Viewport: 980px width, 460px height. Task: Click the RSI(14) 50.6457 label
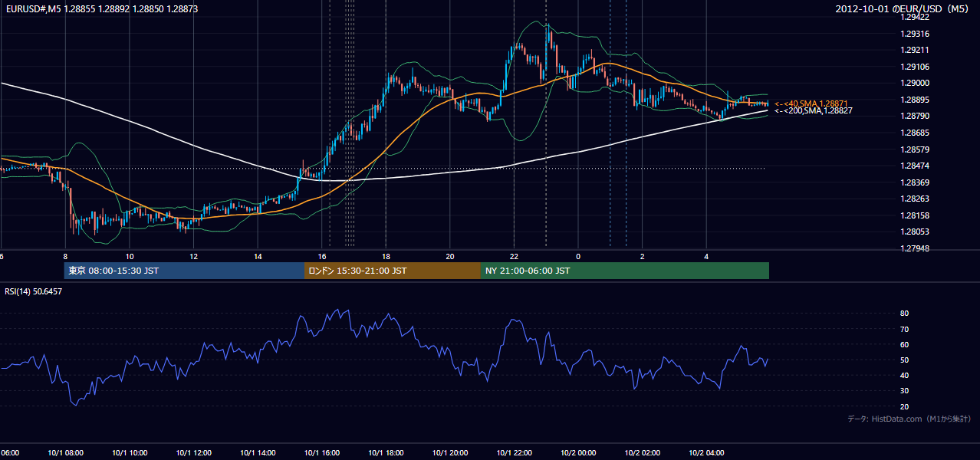point(34,291)
